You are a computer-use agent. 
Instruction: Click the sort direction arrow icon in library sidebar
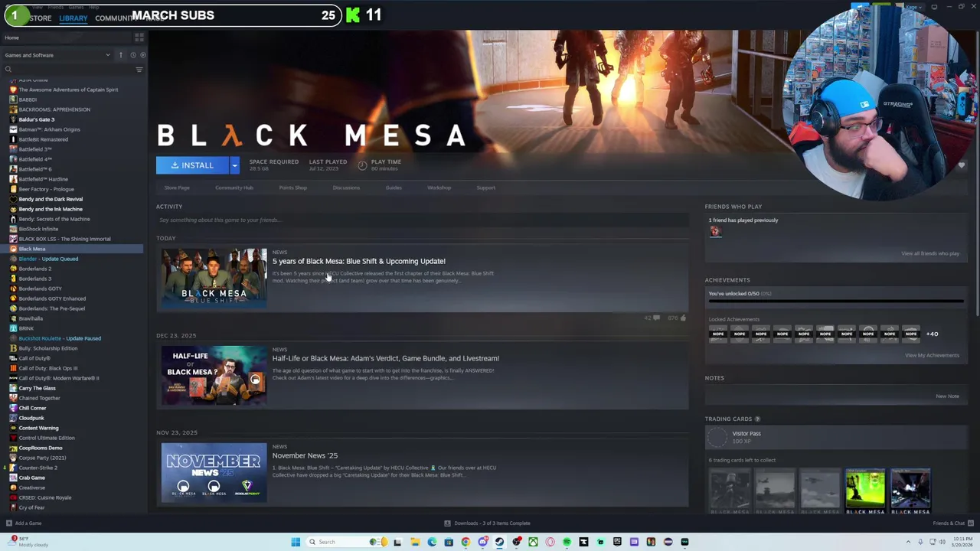[119, 55]
